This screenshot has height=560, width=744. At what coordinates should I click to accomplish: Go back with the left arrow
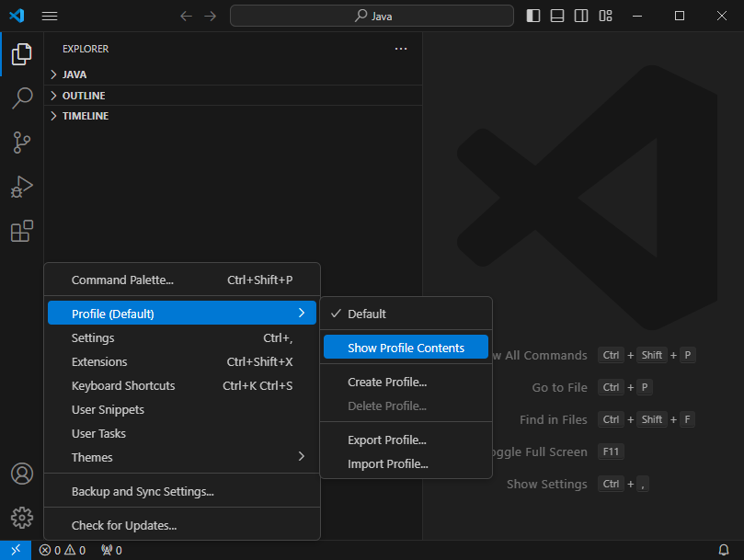[x=186, y=17]
